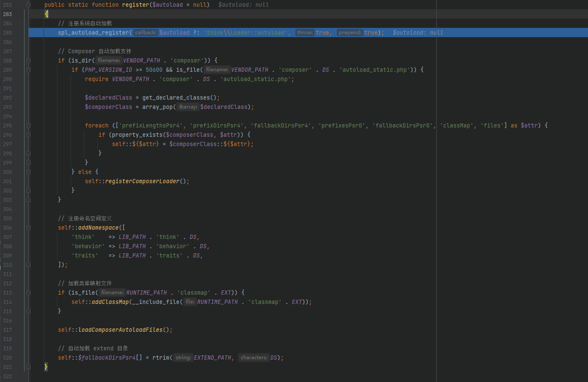Click the 'callback:' parameter hint

(x=146, y=33)
